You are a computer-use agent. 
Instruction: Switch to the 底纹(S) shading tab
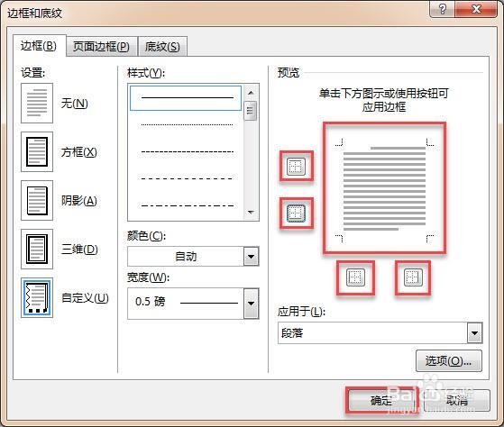(x=162, y=47)
